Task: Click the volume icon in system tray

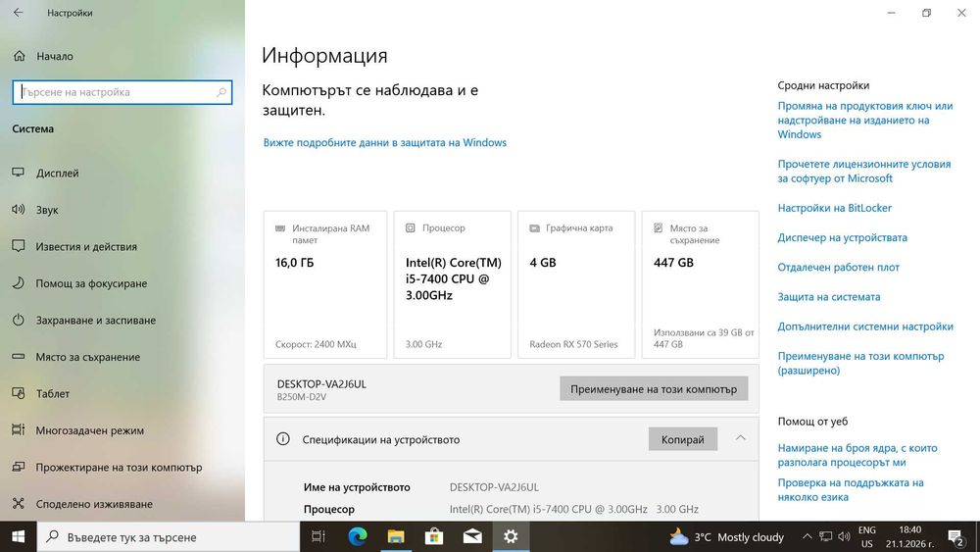Action: click(x=844, y=536)
